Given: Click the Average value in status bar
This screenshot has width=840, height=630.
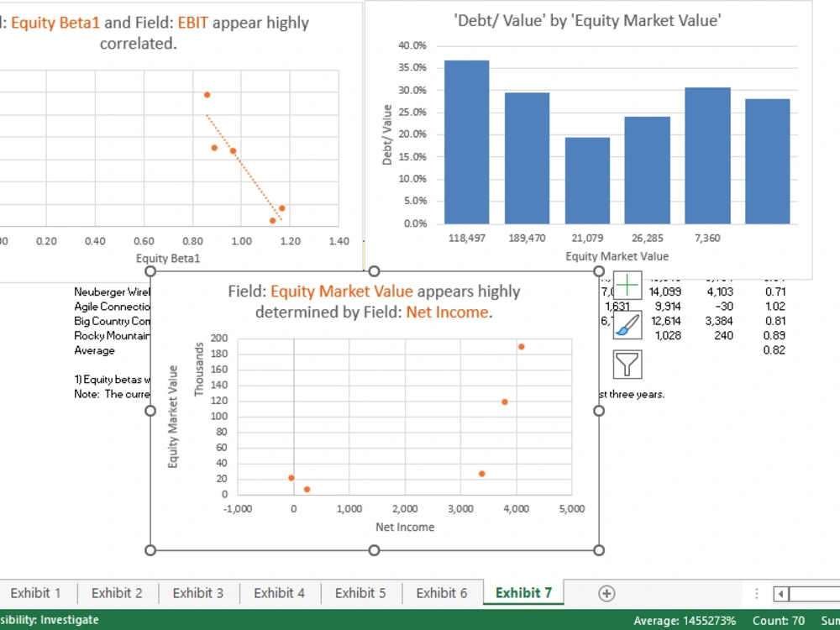Looking at the screenshot, I should click(685, 621).
